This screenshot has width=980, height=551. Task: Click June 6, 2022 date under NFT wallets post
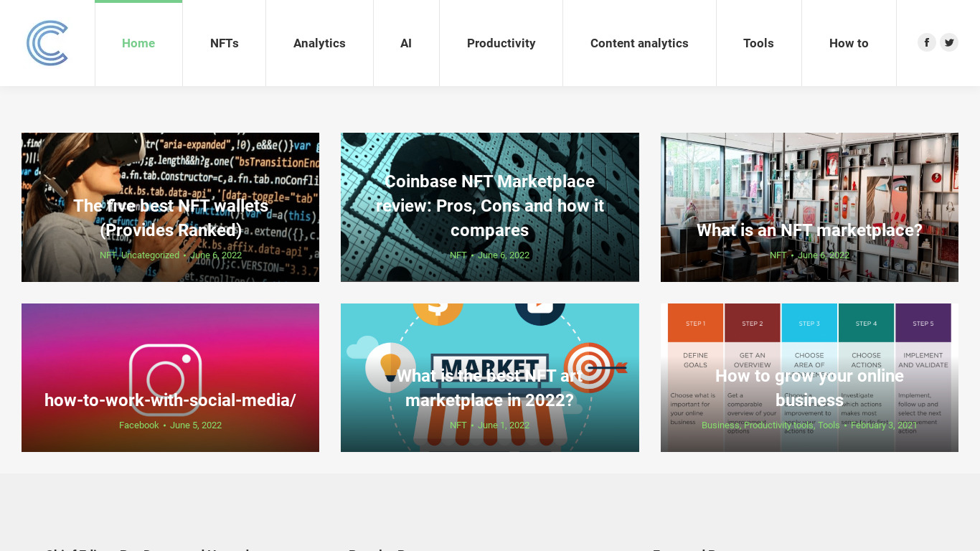[216, 255]
